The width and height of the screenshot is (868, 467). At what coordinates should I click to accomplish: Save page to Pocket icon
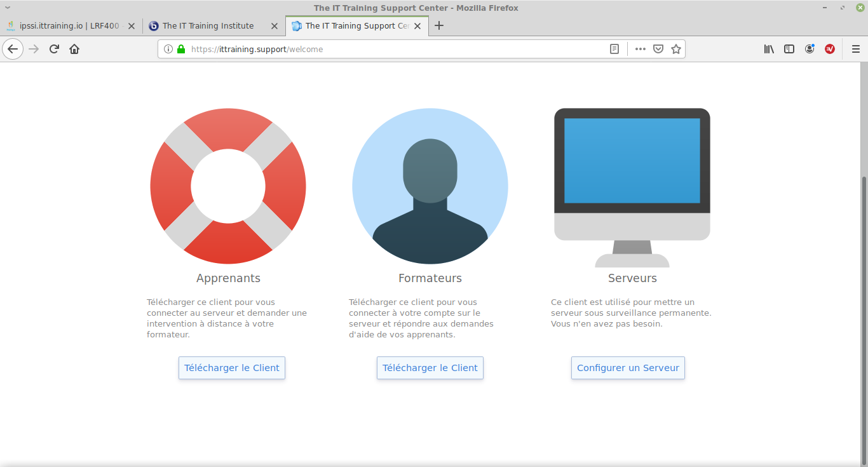click(x=659, y=49)
